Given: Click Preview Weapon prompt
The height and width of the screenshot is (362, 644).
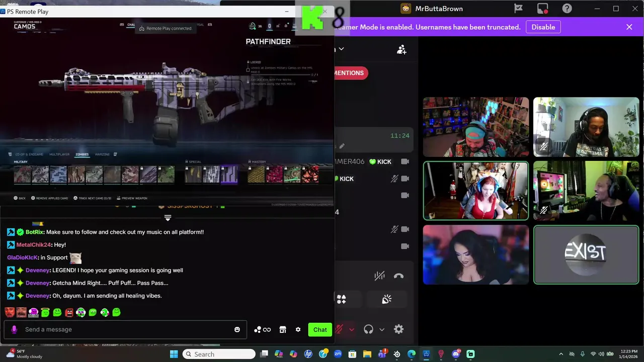Looking at the screenshot, I should [x=132, y=198].
